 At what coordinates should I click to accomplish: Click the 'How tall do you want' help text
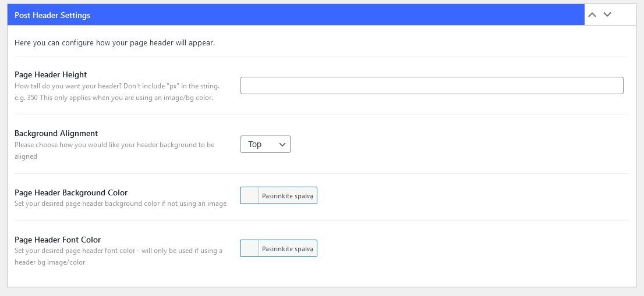(x=117, y=92)
